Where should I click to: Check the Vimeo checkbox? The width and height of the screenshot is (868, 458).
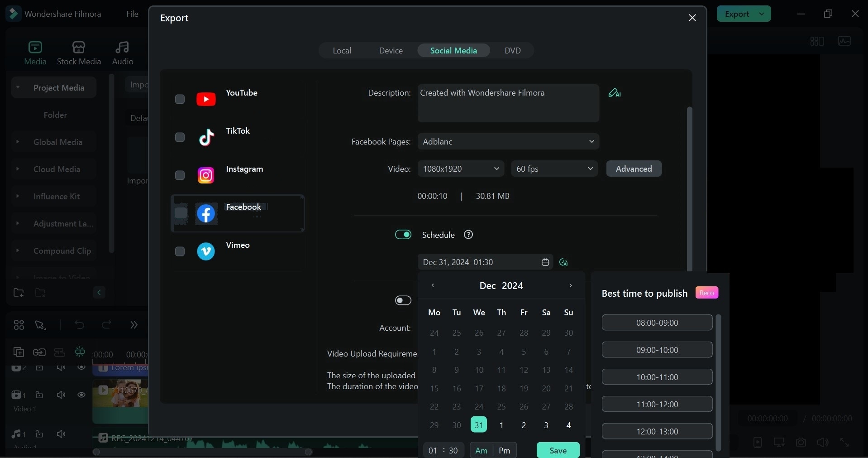(x=180, y=251)
